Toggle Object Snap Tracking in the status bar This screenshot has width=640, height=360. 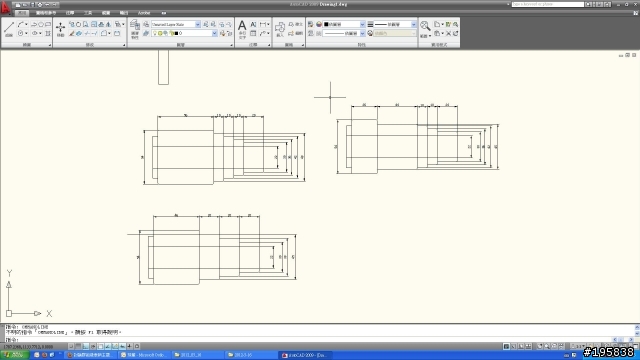pyautogui.click(x=108, y=346)
